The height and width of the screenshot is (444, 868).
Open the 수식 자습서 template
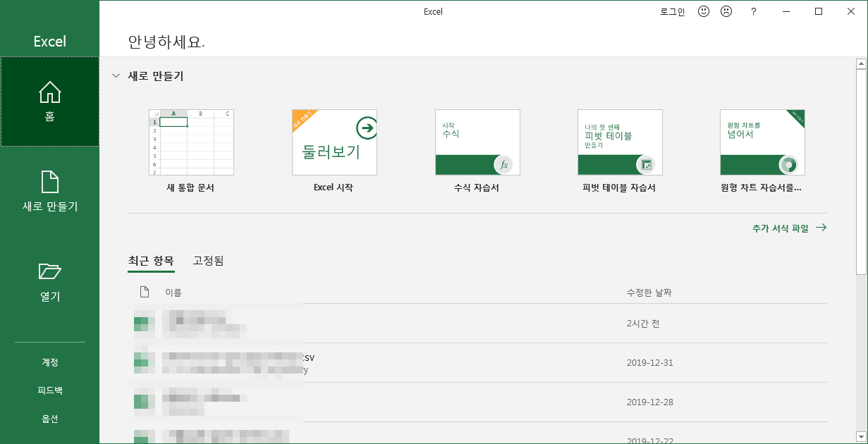point(477,142)
